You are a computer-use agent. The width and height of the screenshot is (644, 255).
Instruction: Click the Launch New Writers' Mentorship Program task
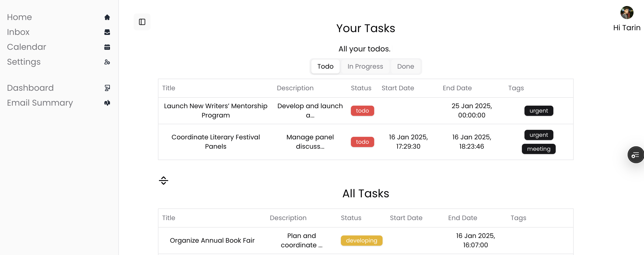pyautogui.click(x=216, y=111)
